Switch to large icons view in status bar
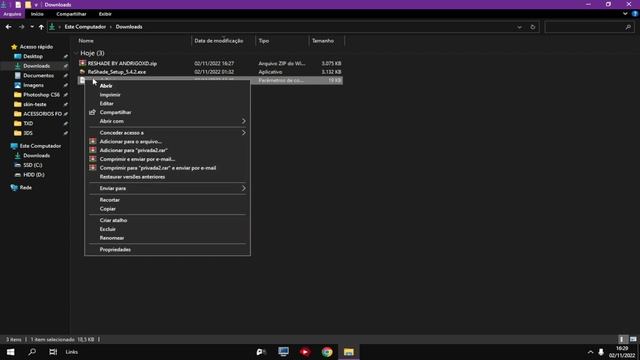This screenshot has width=640, height=360. [633, 340]
